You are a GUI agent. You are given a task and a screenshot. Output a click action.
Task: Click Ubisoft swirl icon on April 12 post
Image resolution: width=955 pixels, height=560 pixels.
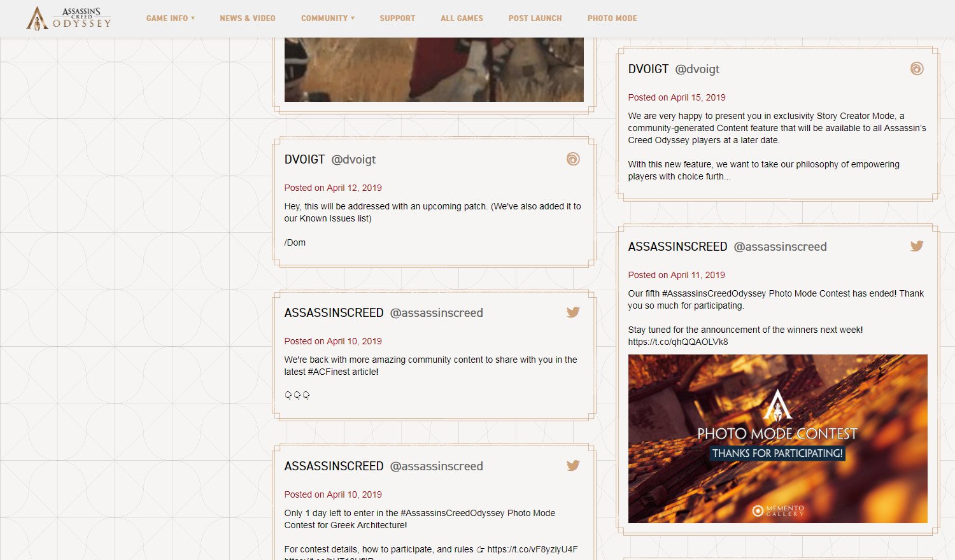tap(573, 159)
